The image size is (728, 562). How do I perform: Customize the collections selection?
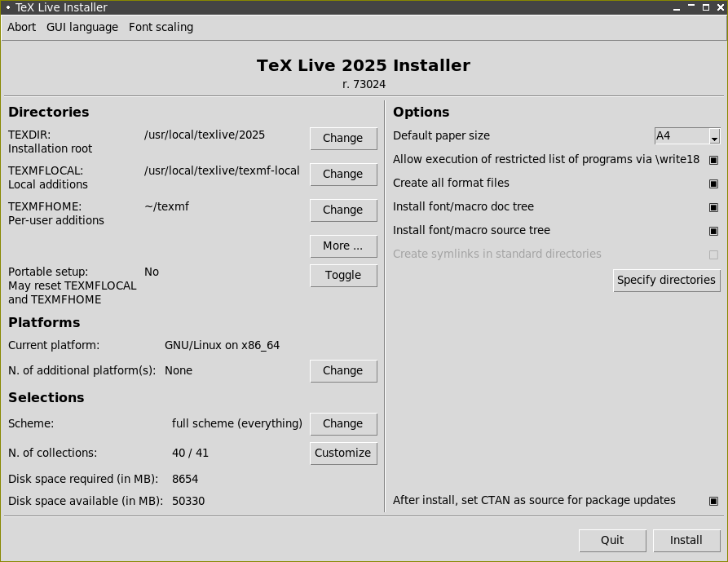pos(343,454)
